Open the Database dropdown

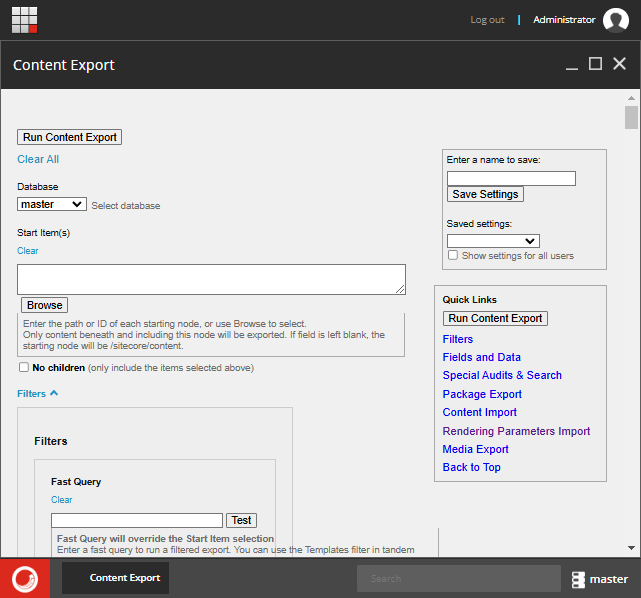click(52, 204)
